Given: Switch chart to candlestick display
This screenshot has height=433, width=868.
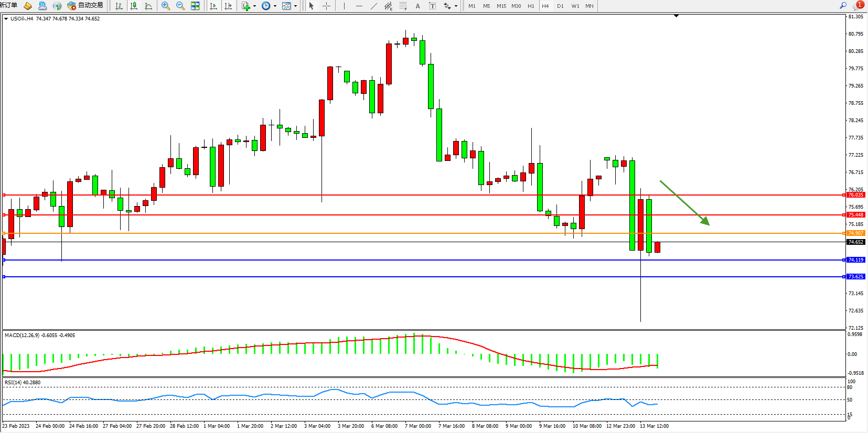Looking at the screenshot, I should tap(134, 6).
